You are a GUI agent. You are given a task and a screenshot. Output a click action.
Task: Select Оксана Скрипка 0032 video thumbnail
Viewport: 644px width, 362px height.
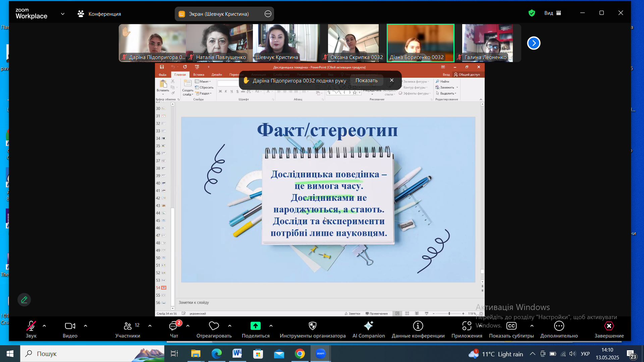pyautogui.click(x=354, y=43)
